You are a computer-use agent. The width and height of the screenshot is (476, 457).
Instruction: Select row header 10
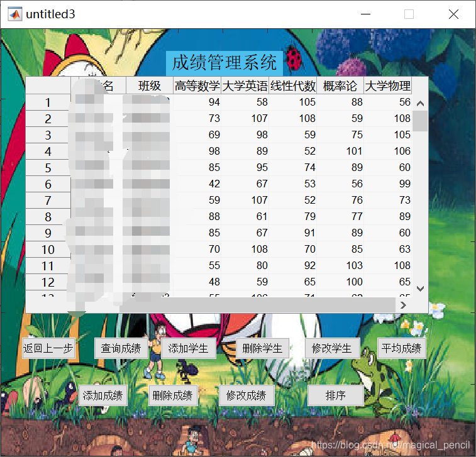(x=48, y=250)
